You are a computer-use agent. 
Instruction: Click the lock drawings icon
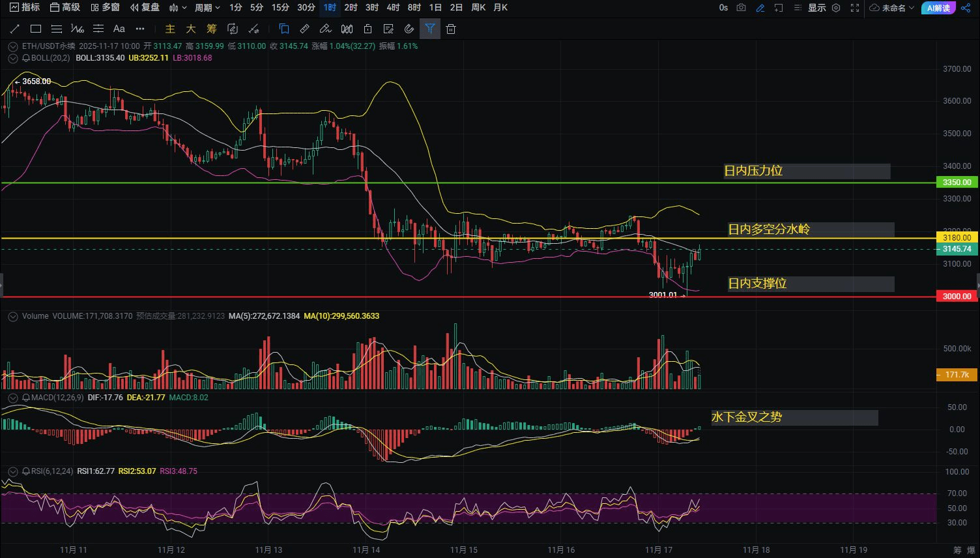pyautogui.click(x=368, y=29)
